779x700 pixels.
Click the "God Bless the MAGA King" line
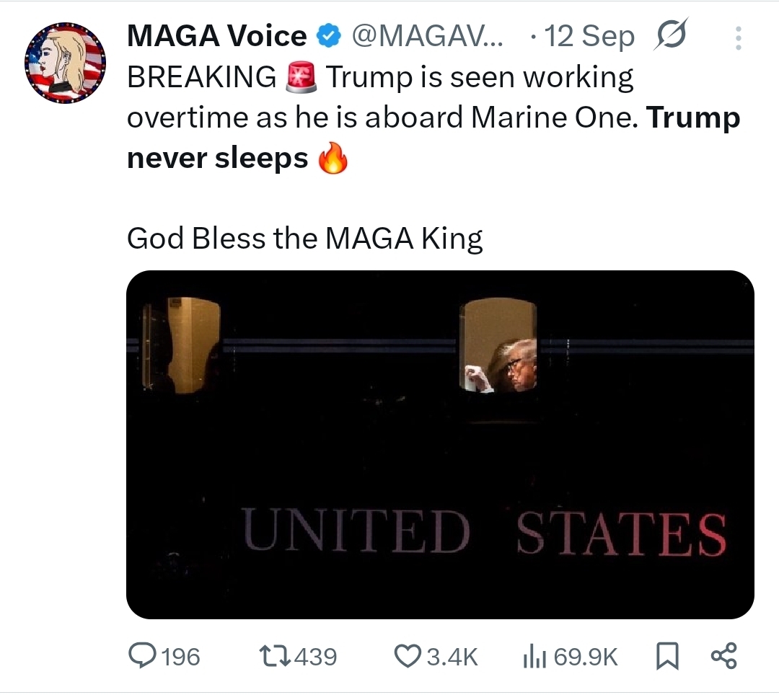pos(304,238)
